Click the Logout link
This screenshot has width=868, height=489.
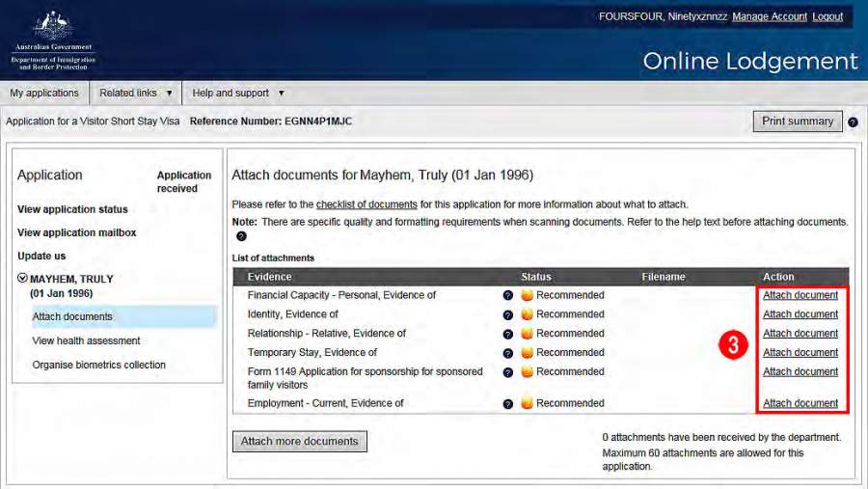827,16
